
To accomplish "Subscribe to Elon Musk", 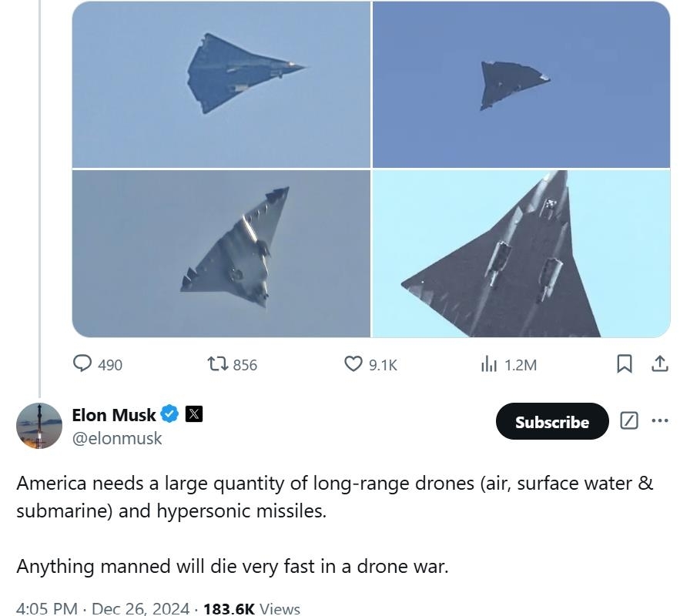I will point(551,421).
